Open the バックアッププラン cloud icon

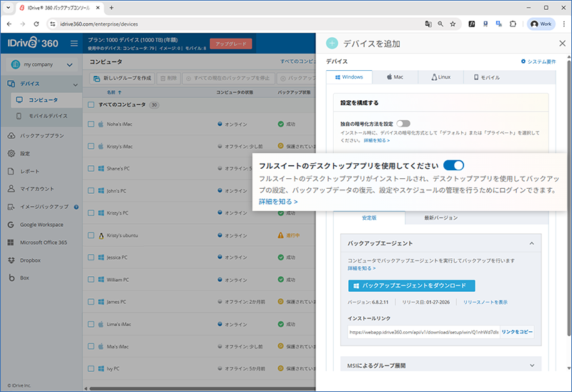[12, 135]
